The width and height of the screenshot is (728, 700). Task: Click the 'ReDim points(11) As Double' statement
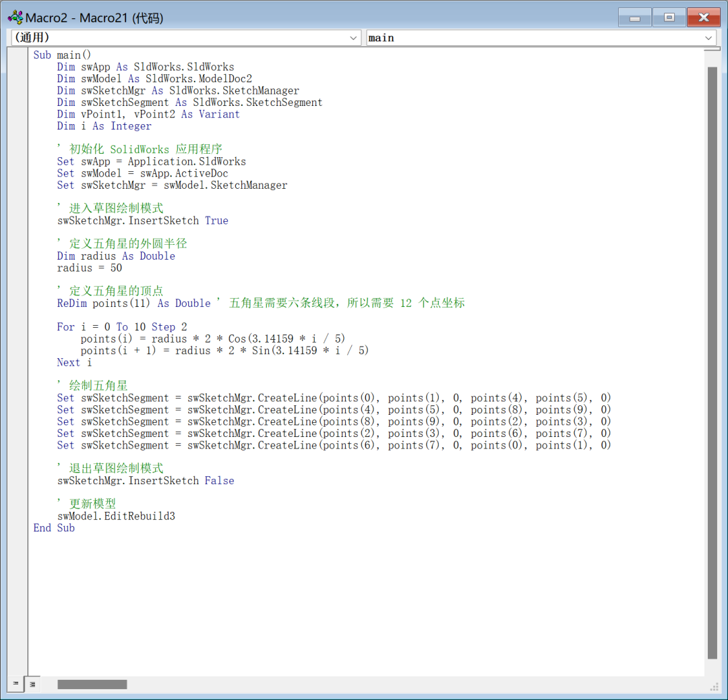click(133, 303)
